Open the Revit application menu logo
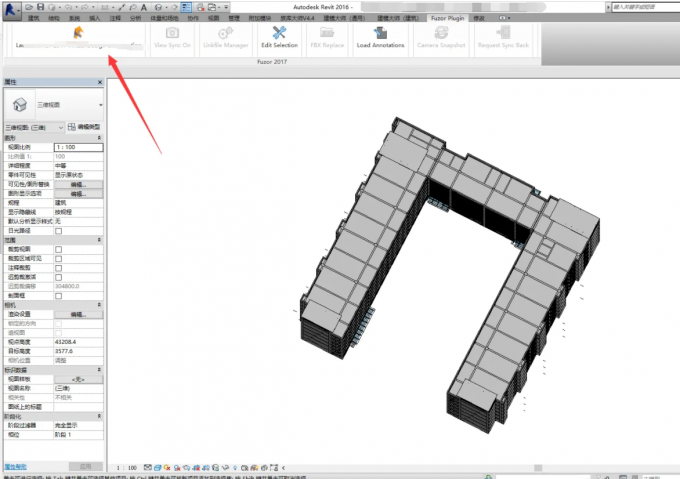 point(10,10)
